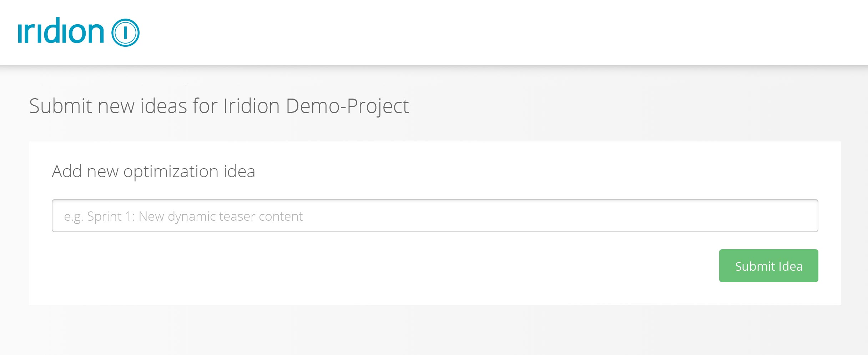Click the word 'ideas' in the page heading
Image resolution: width=868 pixels, height=355 pixels.
click(163, 106)
